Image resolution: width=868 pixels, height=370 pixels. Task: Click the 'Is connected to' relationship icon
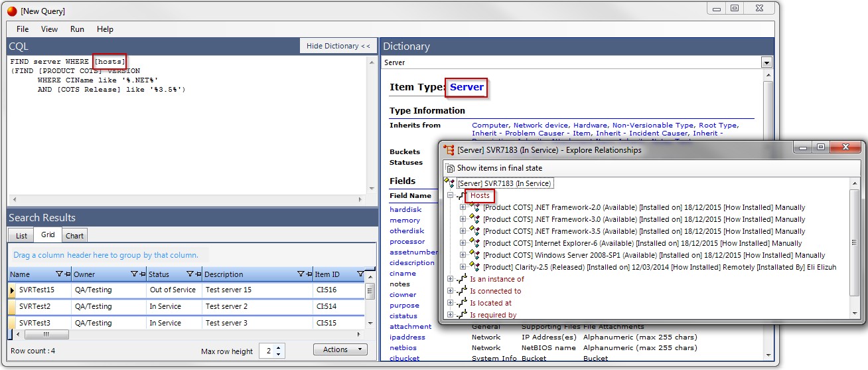pyautogui.click(x=462, y=291)
